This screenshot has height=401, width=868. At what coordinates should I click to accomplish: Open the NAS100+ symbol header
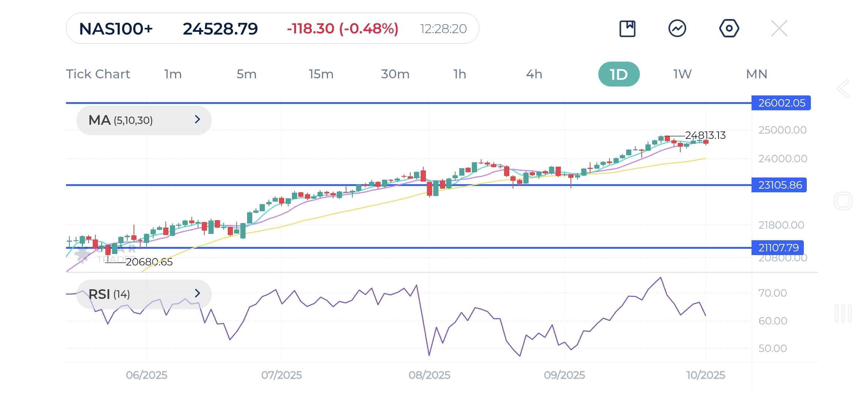(116, 29)
